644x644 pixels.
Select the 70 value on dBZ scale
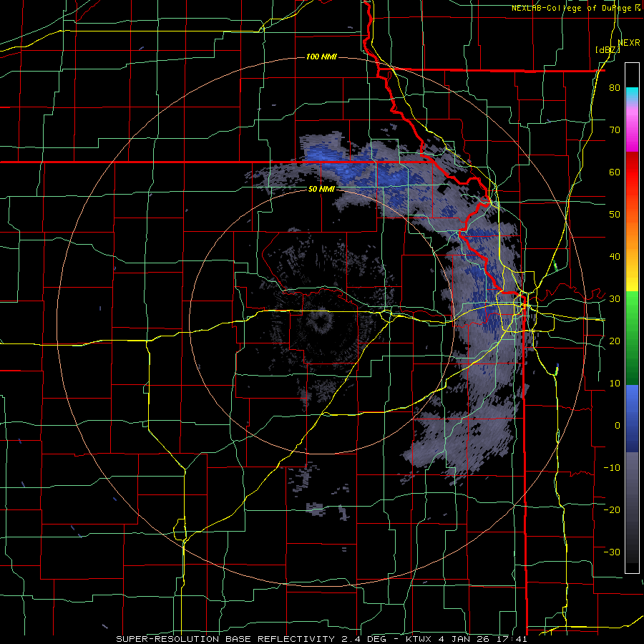[x=615, y=130]
